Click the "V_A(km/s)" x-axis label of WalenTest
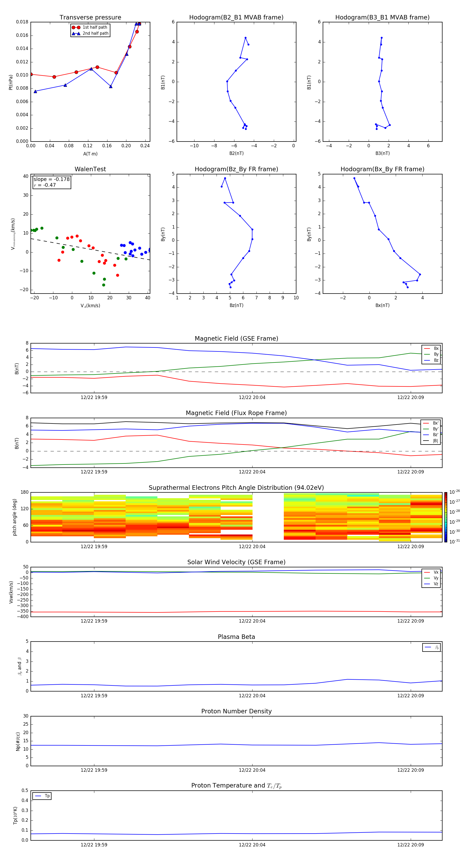This screenshot has height=868, width=473. pyautogui.click(x=90, y=306)
